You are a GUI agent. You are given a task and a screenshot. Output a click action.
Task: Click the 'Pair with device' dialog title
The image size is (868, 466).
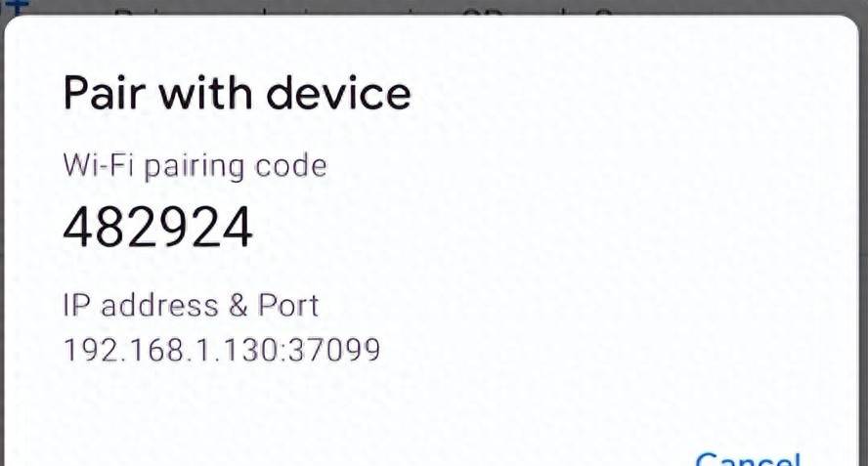(x=237, y=94)
